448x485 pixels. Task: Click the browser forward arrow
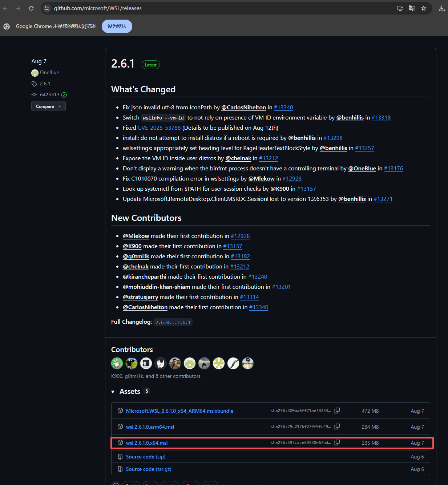pyautogui.click(x=18, y=8)
